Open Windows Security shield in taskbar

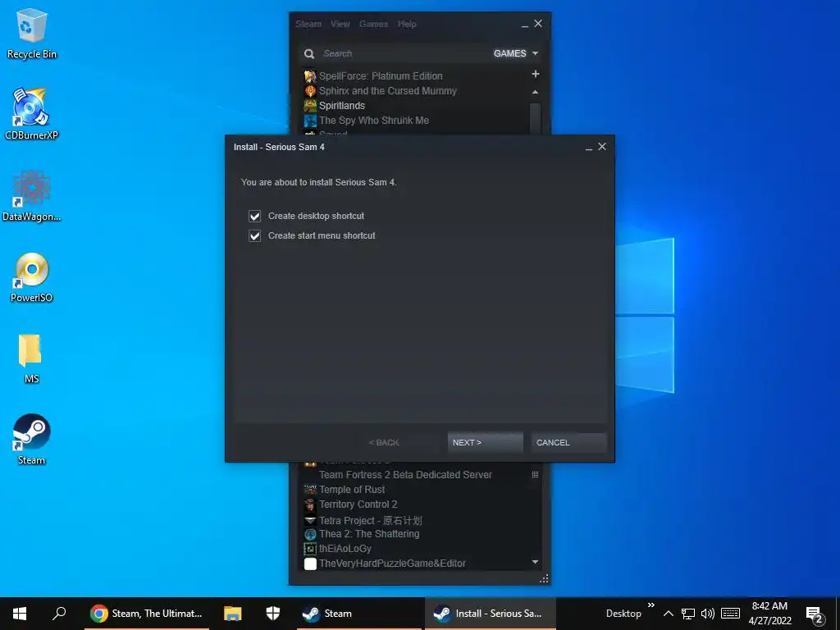point(272,614)
